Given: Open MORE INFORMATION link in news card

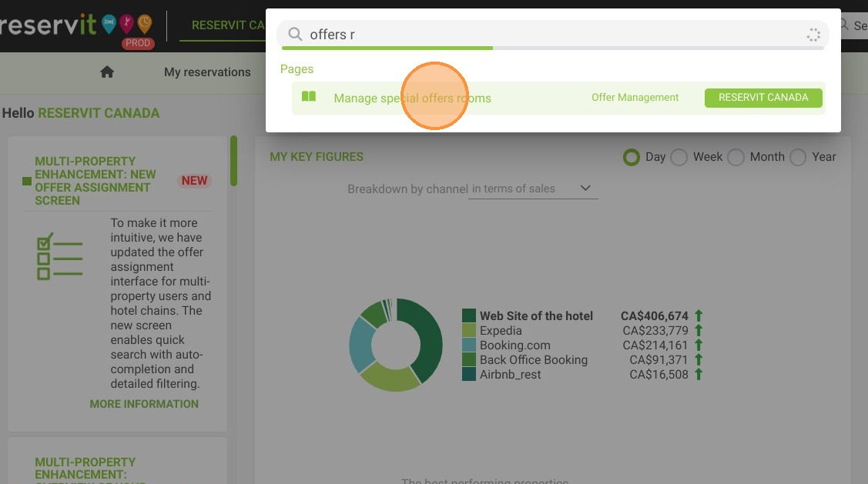Looking at the screenshot, I should (x=144, y=404).
